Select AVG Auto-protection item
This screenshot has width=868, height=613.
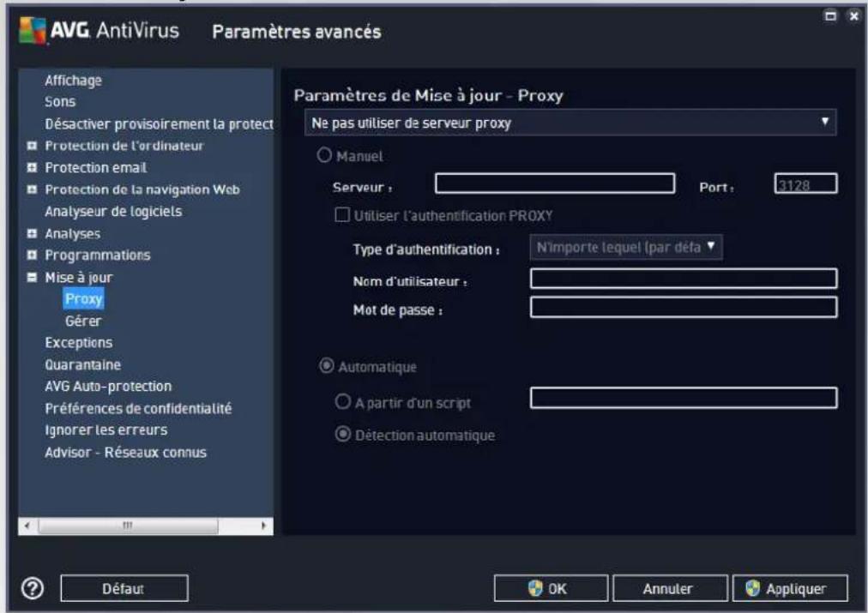tap(108, 386)
